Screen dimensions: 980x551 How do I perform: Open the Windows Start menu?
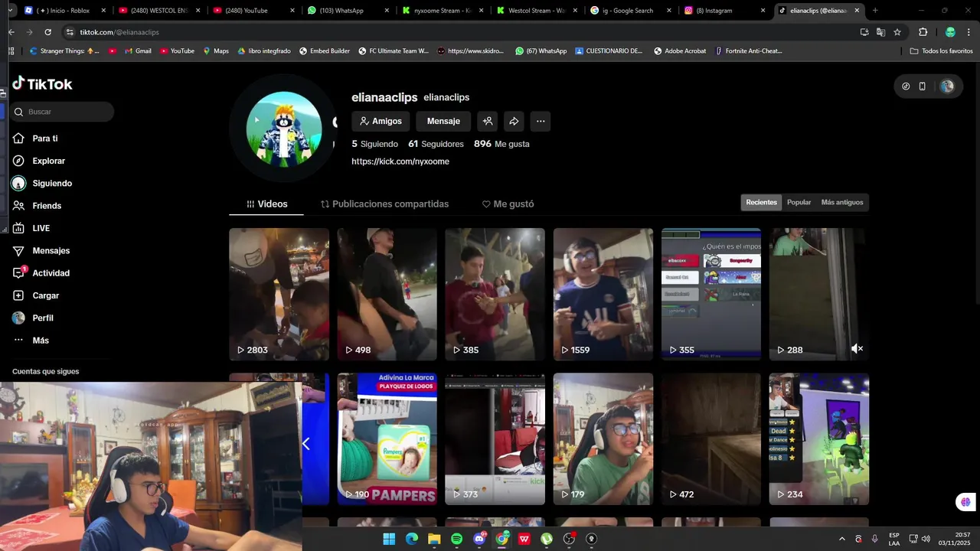(389, 539)
